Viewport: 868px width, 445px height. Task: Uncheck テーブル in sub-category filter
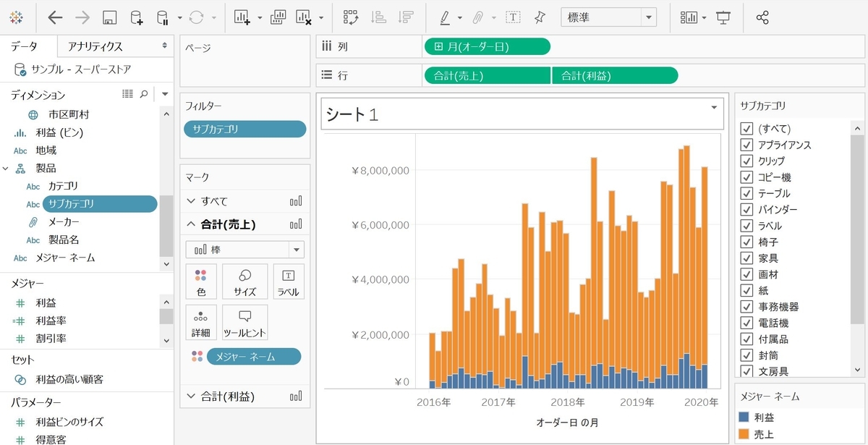[746, 193]
